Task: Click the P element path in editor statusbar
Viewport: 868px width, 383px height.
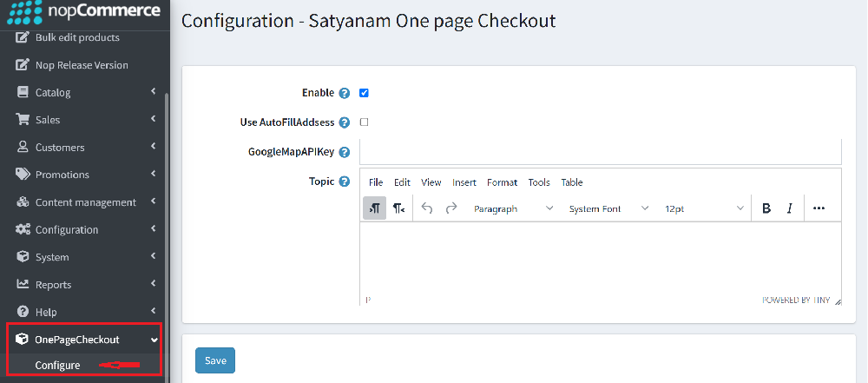Action: coord(368,300)
